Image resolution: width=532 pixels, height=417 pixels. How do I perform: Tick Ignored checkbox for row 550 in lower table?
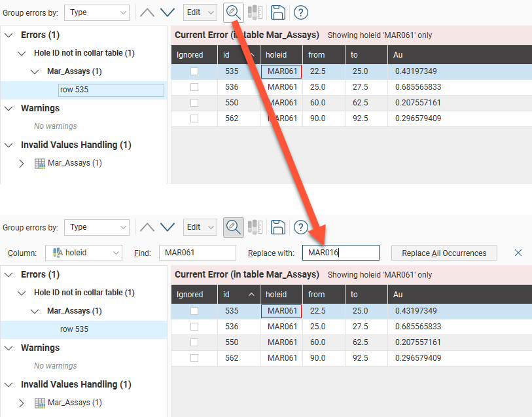(x=194, y=342)
